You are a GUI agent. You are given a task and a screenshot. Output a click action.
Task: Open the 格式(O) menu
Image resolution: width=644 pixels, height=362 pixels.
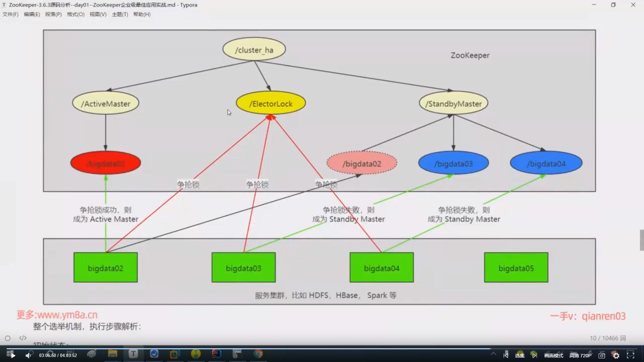tap(75, 14)
